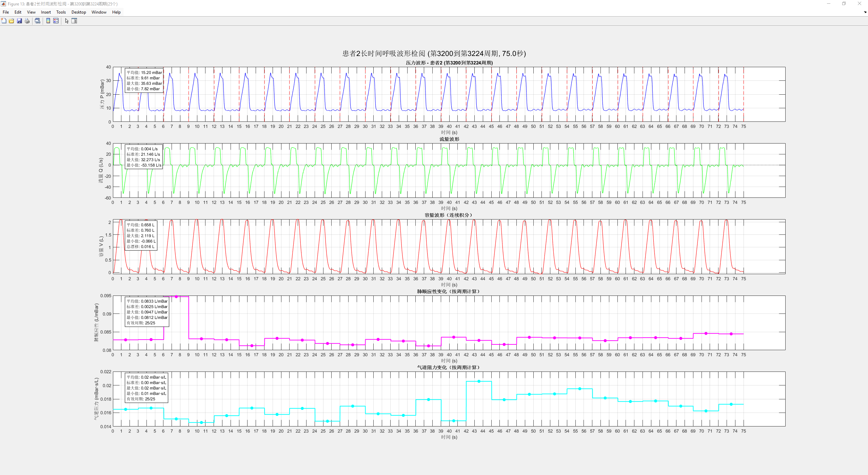Screen dimensions: 868x475
Task: Select the 平均值: 0.02 mBar·s/L stat line
Action: coord(146,377)
